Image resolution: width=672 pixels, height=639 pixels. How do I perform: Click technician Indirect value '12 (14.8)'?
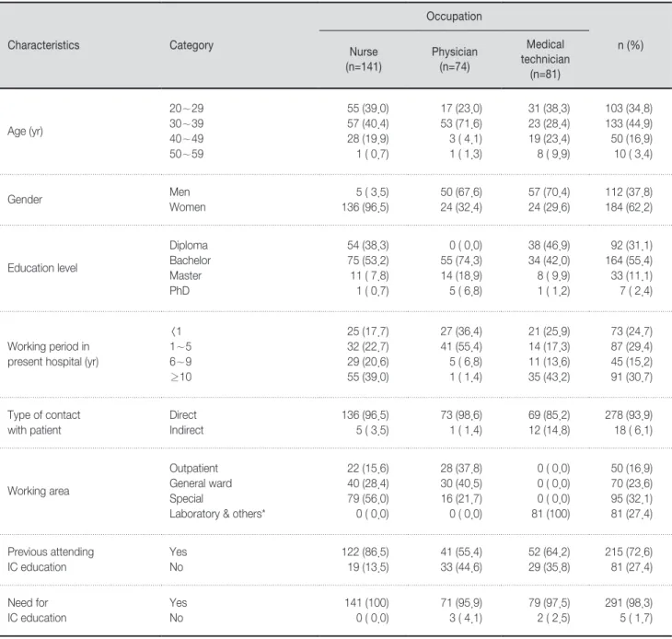click(549, 430)
